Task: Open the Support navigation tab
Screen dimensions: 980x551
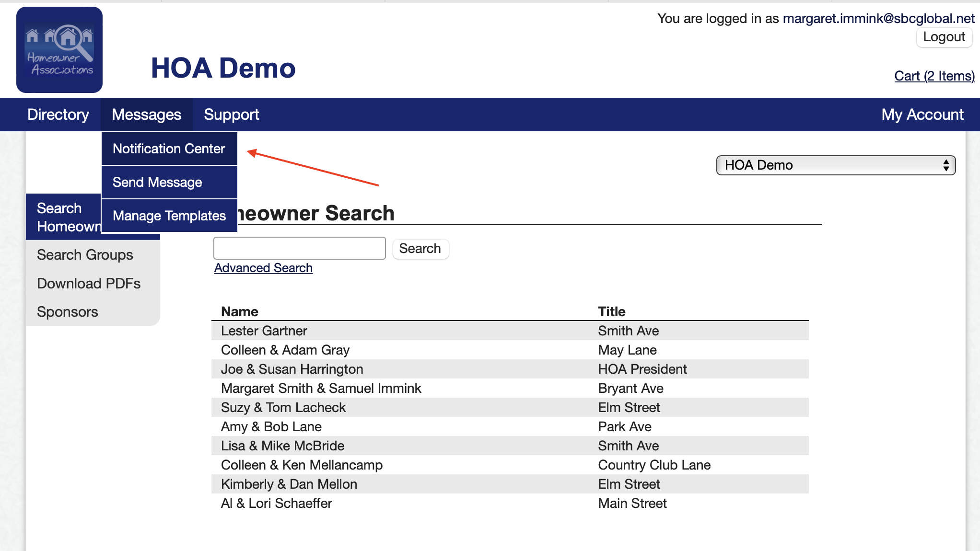Action: coord(231,115)
